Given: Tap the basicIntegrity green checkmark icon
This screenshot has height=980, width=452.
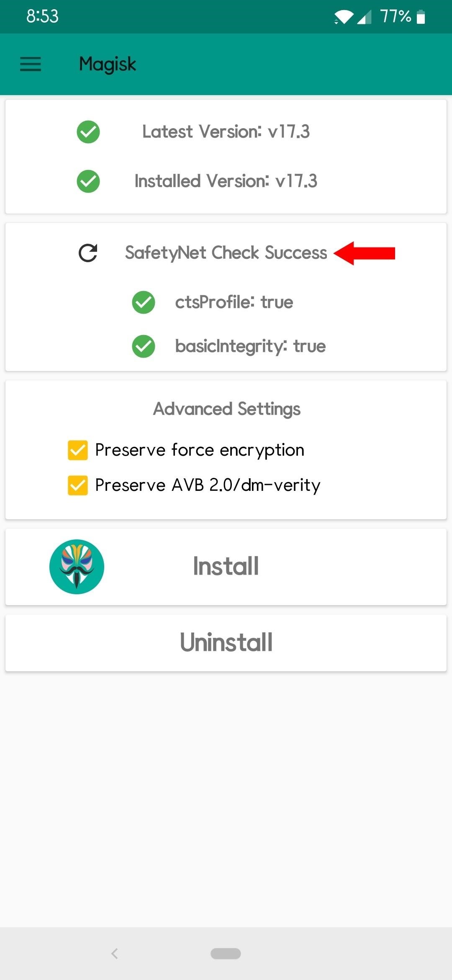Looking at the screenshot, I should [x=144, y=346].
